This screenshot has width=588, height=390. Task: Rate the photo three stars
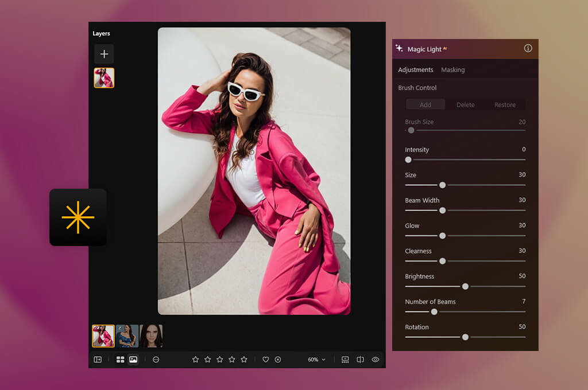point(220,360)
